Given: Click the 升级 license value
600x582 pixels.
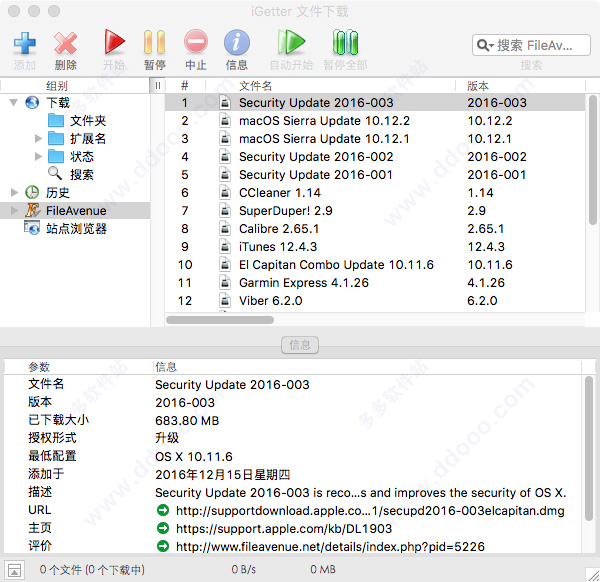Looking at the screenshot, I should click(167, 438).
